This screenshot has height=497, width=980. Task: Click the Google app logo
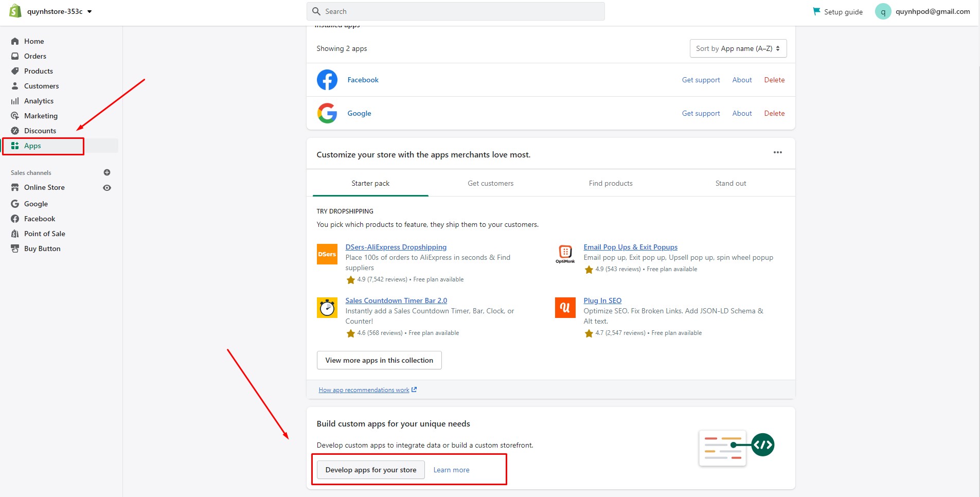click(327, 113)
